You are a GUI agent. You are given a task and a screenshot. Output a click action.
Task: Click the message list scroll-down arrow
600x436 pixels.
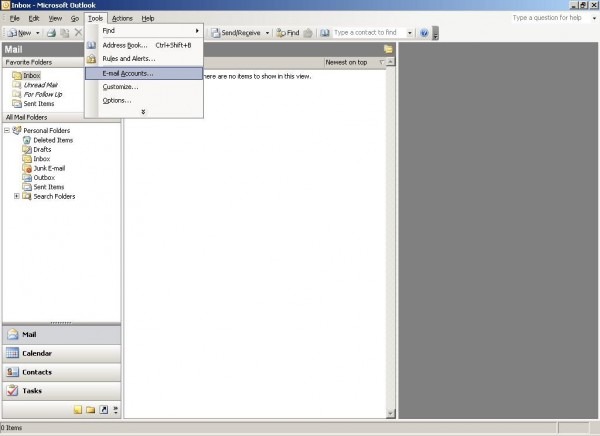tap(390, 413)
